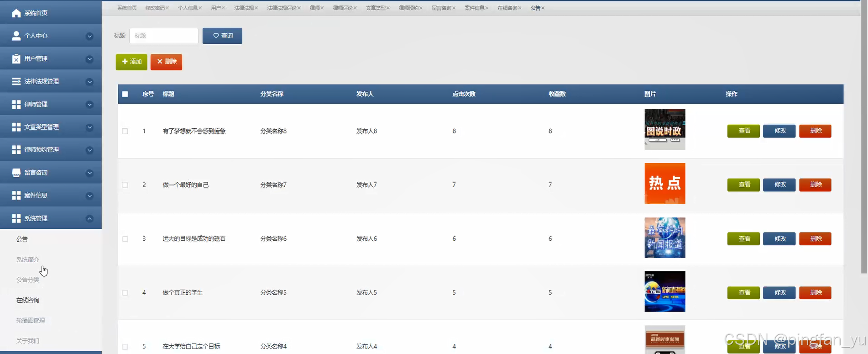Click 修改 for row 2 做一个最好的自己
The height and width of the screenshot is (354, 868).
click(x=779, y=185)
